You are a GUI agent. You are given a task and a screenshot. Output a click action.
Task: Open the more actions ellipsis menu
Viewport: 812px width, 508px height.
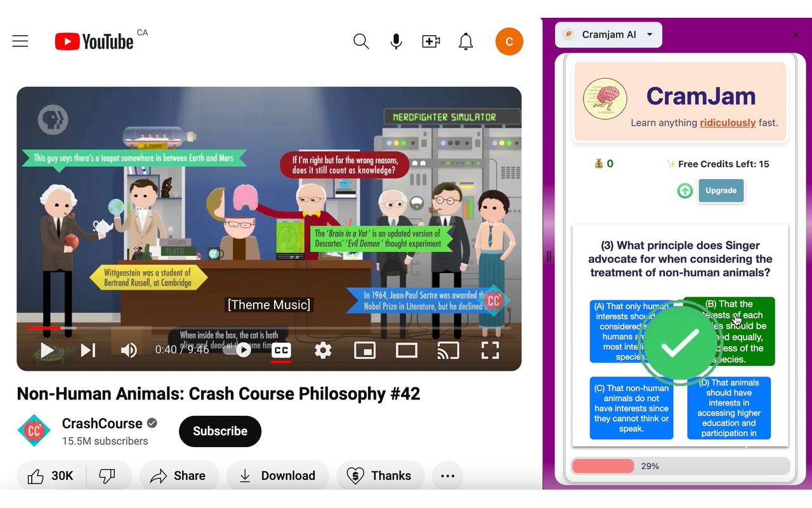[x=448, y=476]
